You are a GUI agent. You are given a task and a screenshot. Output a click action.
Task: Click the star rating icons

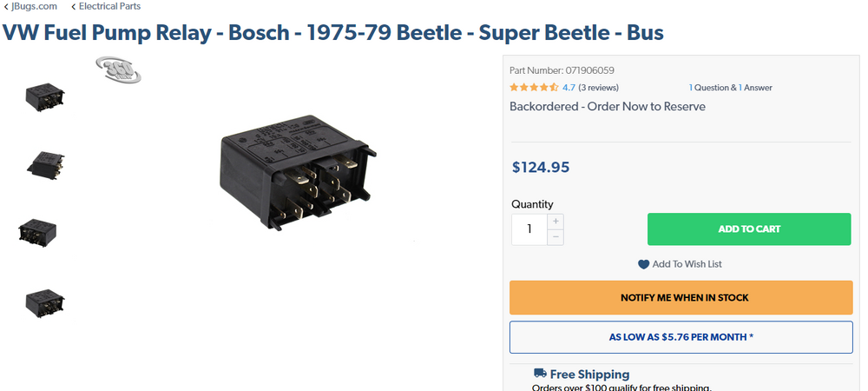(x=534, y=88)
